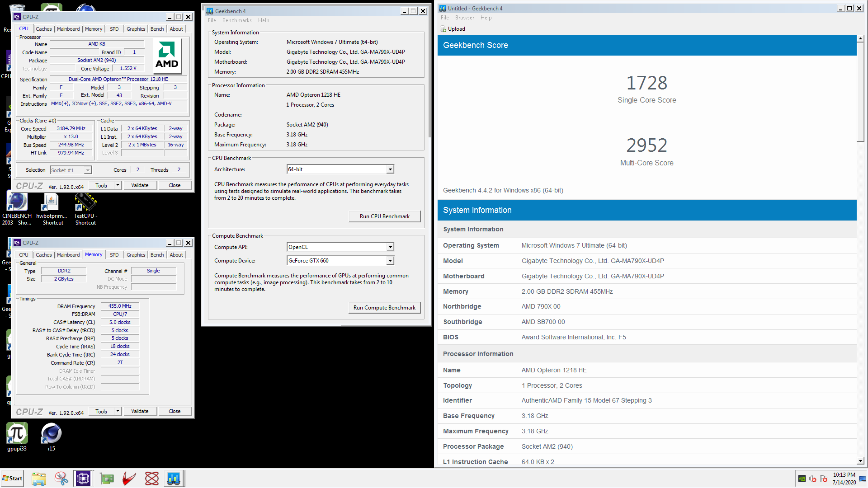This screenshot has width=868, height=488.
Task: Expand Tools arrow in lower CPU-Z window
Action: [x=118, y=411]
